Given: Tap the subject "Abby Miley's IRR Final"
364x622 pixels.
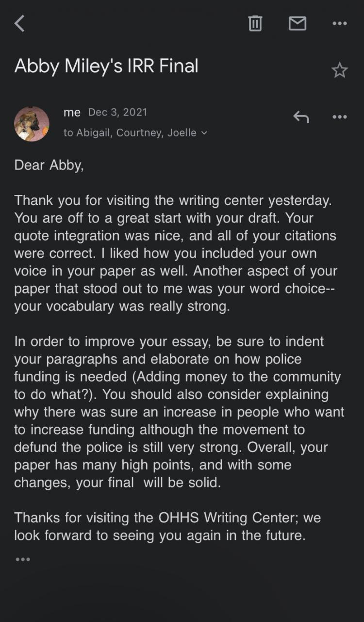Looking at the screenshot, I should coord(106,66).
